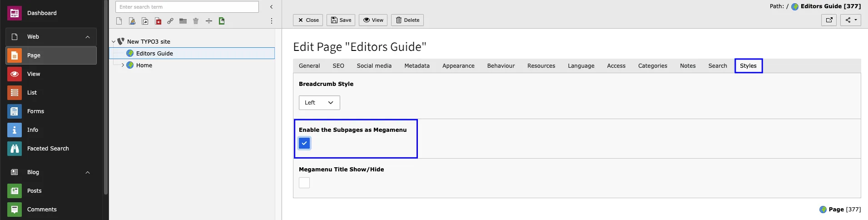Image resolution: width=868 pixels, height=220 pixels.
Task: Open the Dashboard module icon
Action: [15, 13]
